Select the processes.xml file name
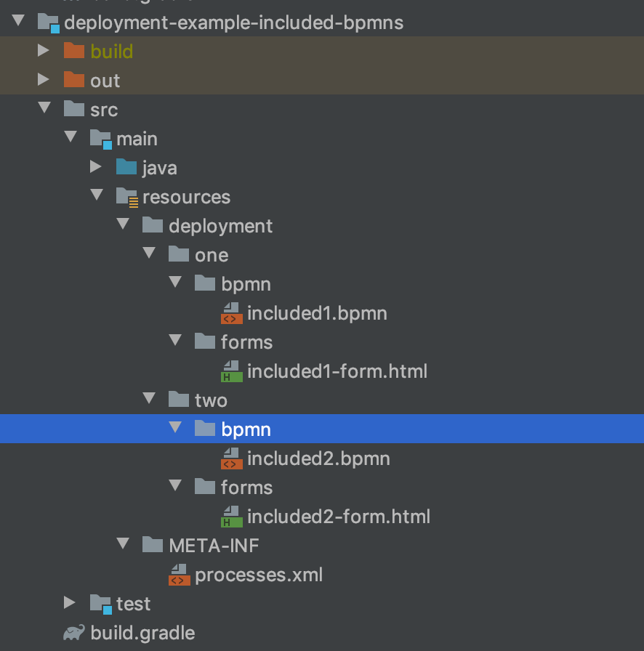 (259, 575)
